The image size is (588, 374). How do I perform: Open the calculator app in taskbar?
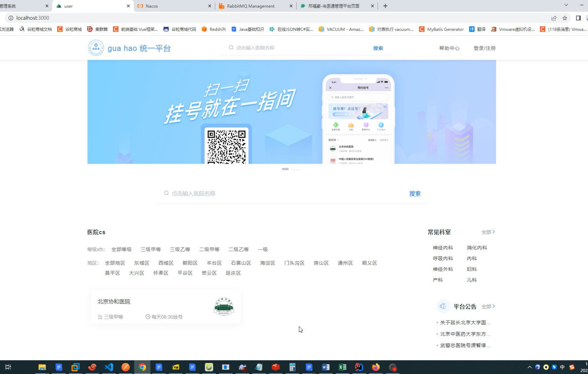point(292,367)
